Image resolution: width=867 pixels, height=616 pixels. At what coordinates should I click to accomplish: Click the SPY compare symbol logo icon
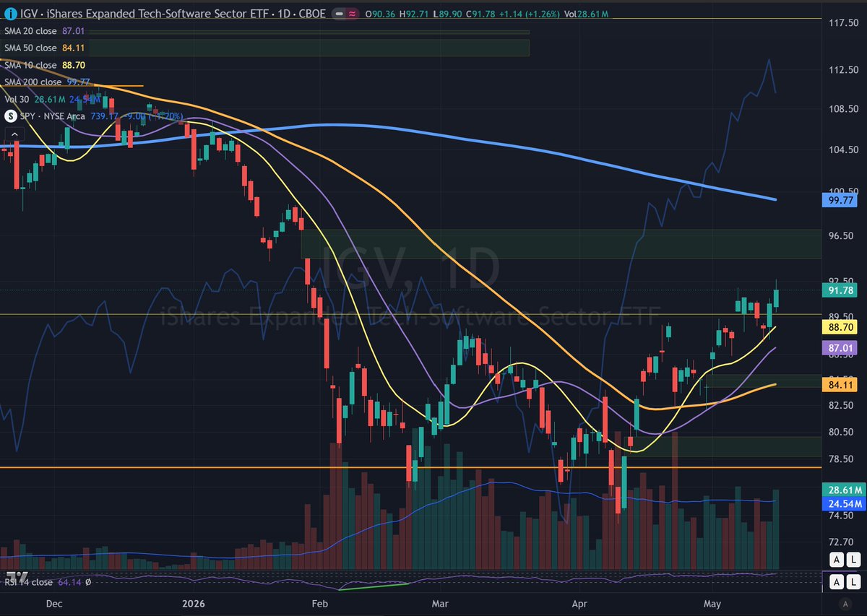click(x=11, y=115)
